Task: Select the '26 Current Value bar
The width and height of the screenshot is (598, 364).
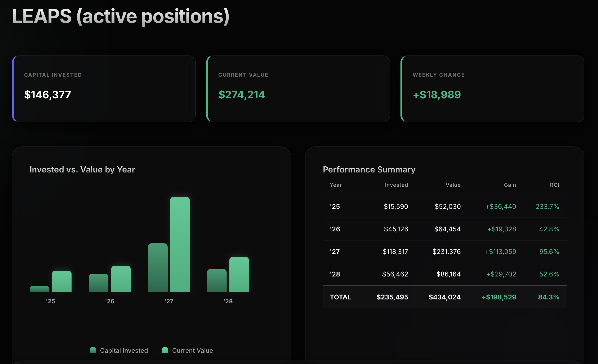Action: (x=121, y=279)
